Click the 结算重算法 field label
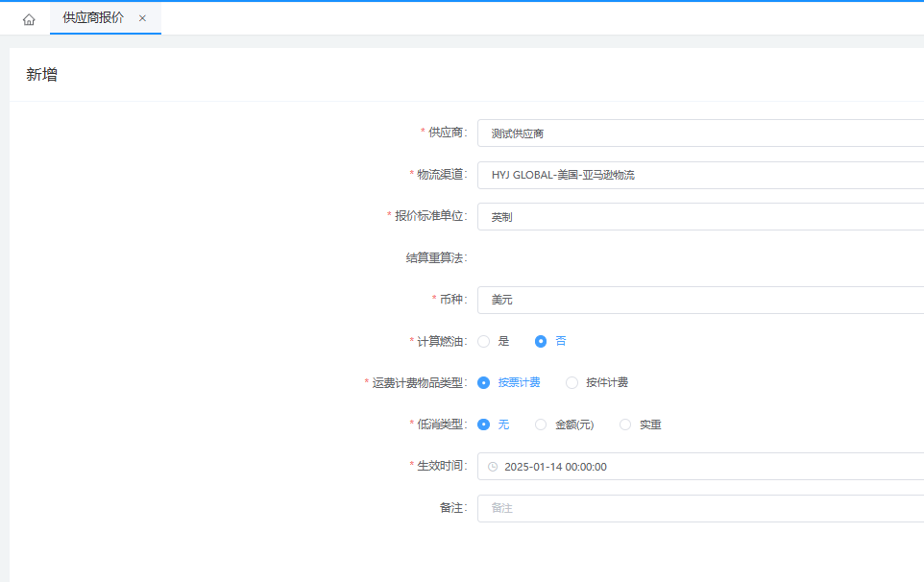This screenshot has width=924, height=582. (436, 258)
